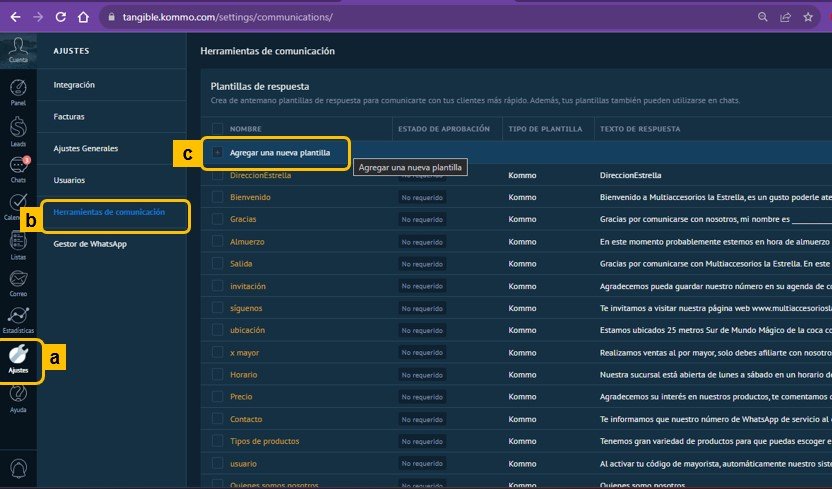Open Integración settings menu item
832x489 pixels.
75,85
